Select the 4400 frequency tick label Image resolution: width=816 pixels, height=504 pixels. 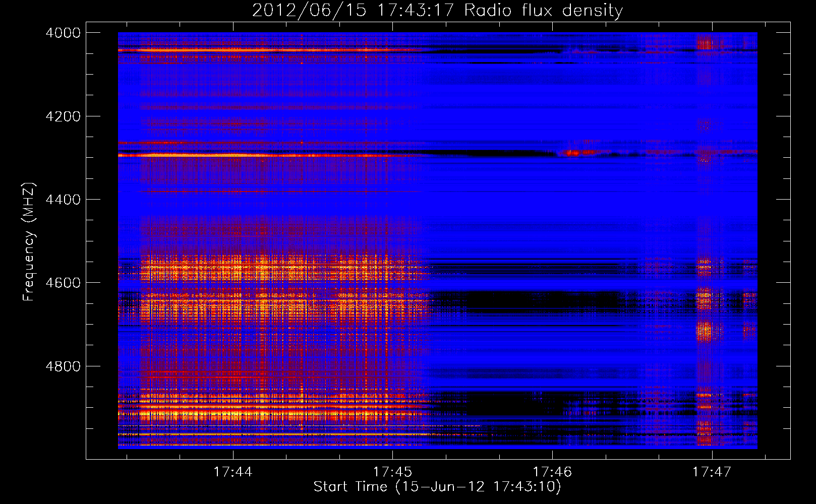coord(63,200)
